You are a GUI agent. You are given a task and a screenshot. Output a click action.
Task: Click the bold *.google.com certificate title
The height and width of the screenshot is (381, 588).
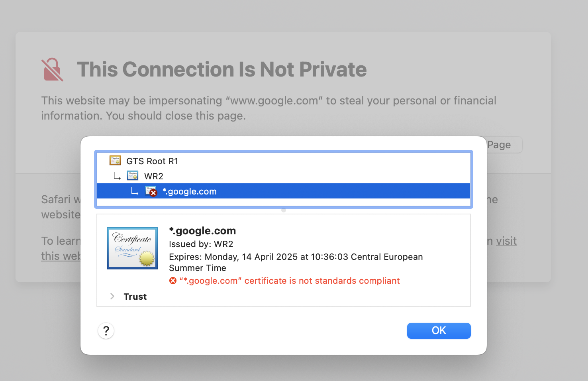[202, 231]
